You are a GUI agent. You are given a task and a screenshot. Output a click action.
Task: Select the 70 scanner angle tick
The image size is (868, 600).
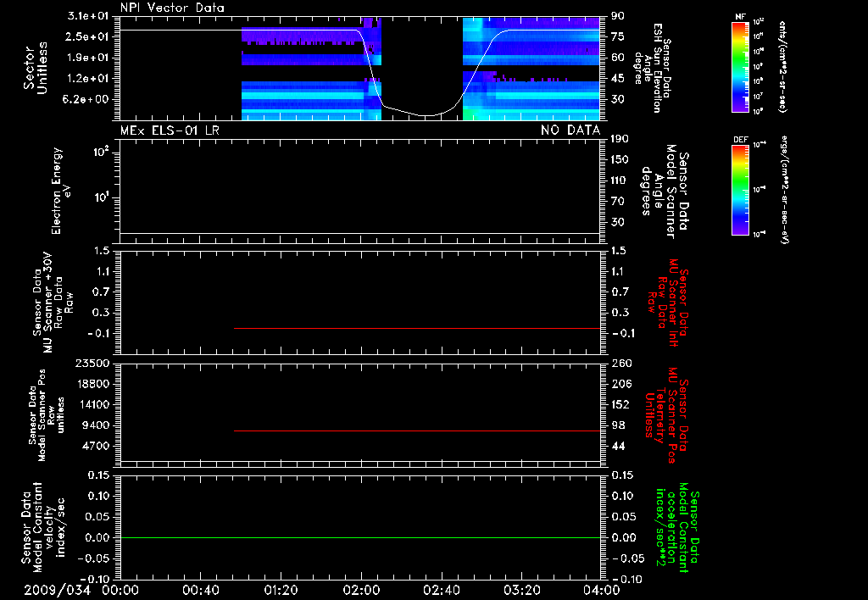tap(617, 202)
